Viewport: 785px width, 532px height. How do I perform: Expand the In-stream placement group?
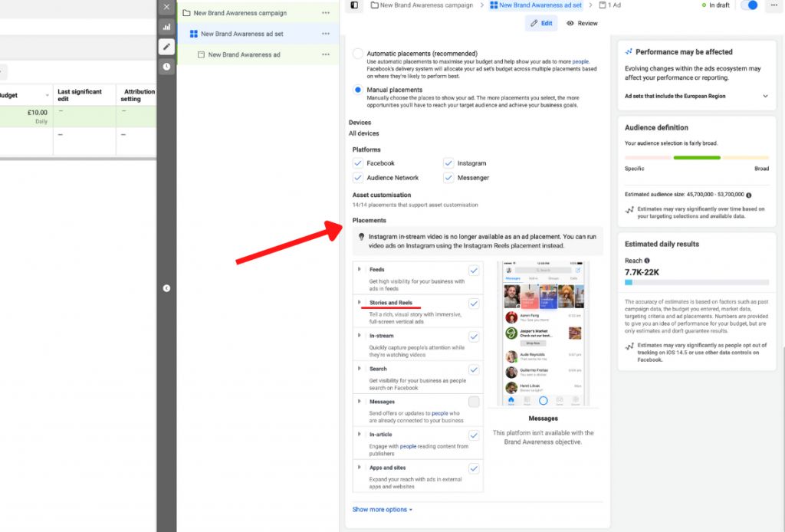click(x=360, y=335)
